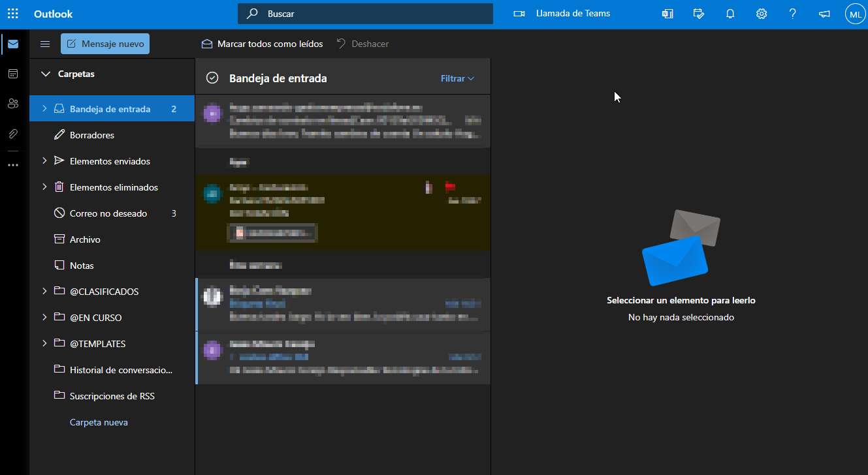Expand the Elementos eliminados chevron

pos(44,187)
